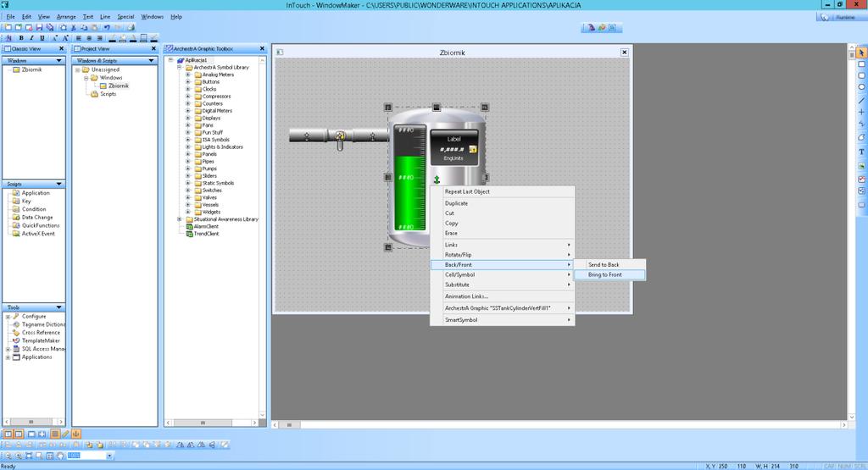Toggle Underline text formatting

pyautogui.click(x=42, y=38)
